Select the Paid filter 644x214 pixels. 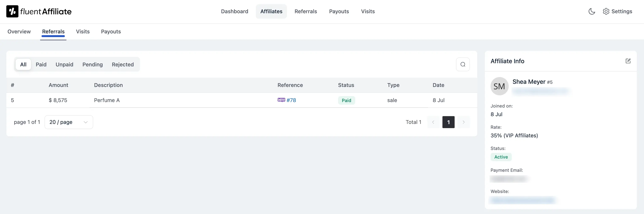point(41,64)
